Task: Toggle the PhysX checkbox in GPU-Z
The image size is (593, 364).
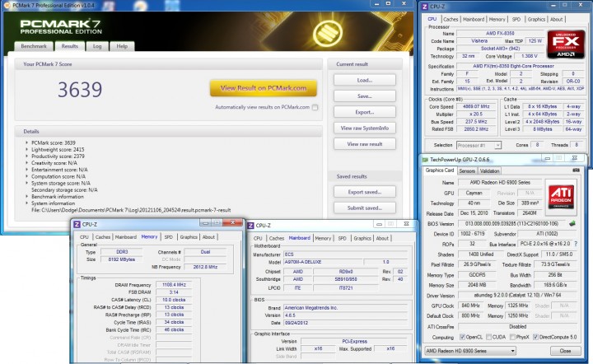Action: 512,337
